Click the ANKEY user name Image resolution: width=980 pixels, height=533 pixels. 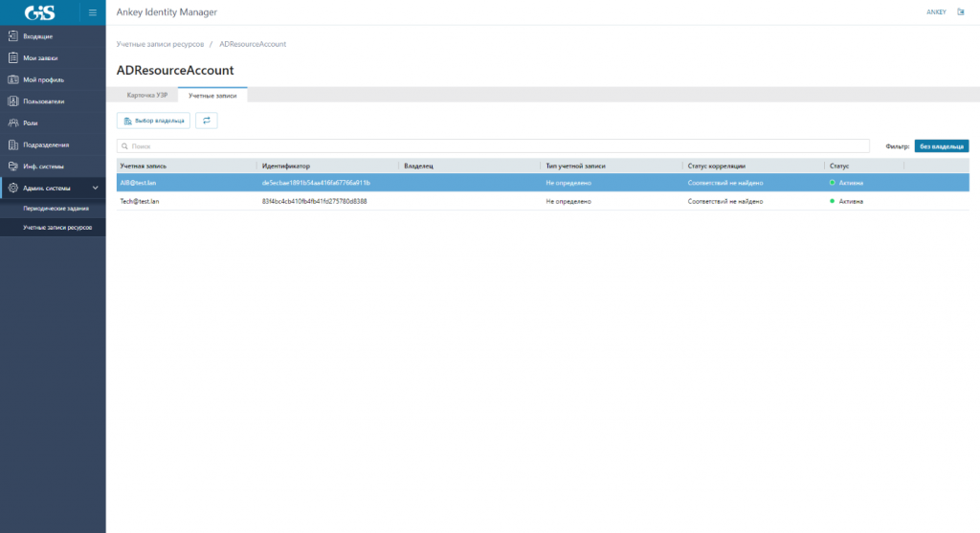click(936, 11)
